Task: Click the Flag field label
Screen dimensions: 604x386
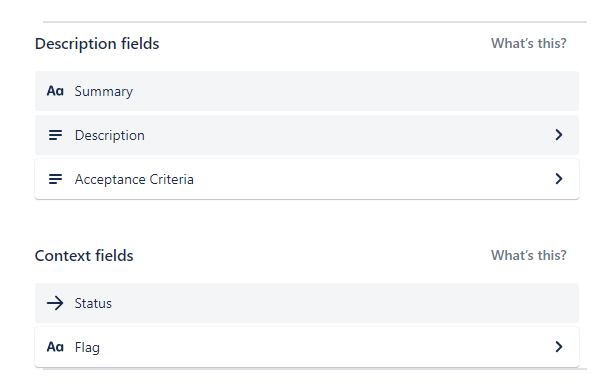Action: click(87, 347)
